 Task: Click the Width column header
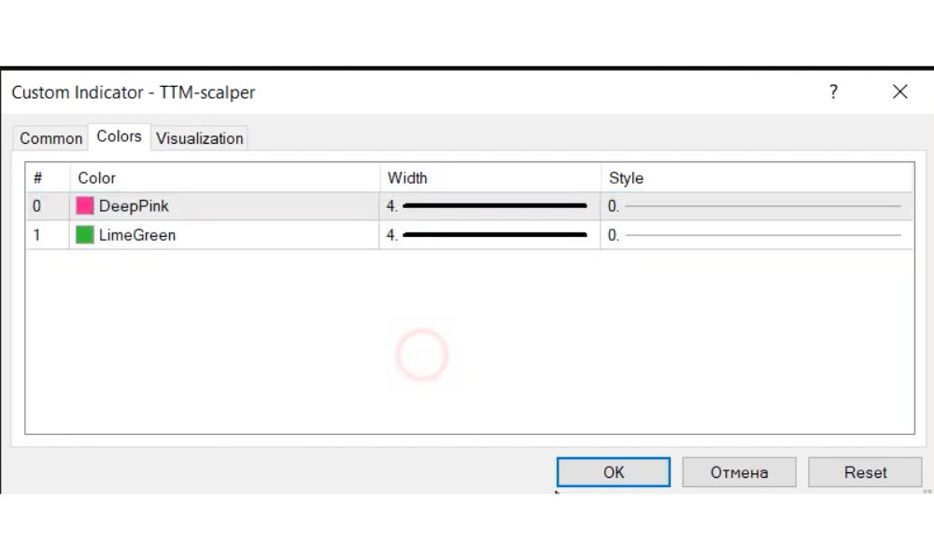(407, 178)
